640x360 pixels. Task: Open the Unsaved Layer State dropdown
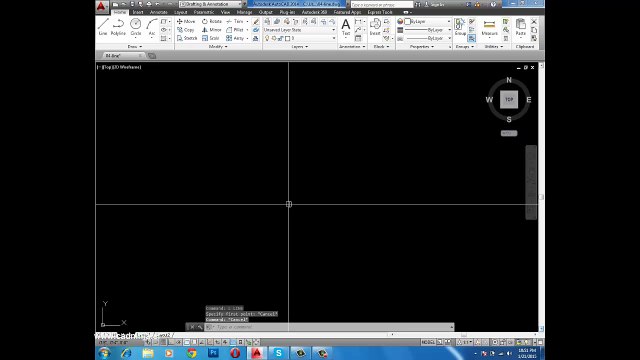(300, 30)
